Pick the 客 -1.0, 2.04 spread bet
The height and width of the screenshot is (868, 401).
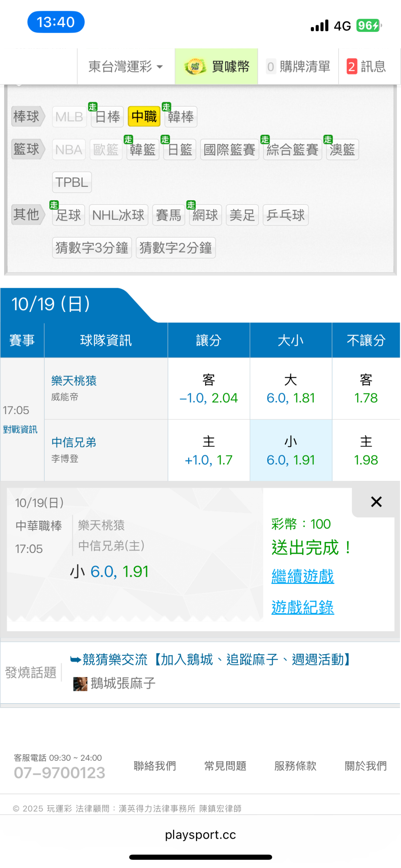(209, 389)
